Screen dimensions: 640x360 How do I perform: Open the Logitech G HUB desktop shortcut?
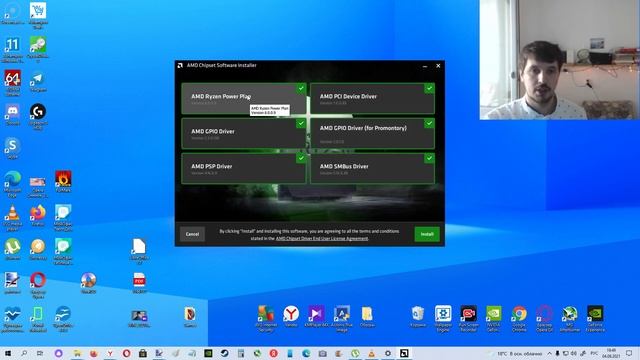point(38,116)
